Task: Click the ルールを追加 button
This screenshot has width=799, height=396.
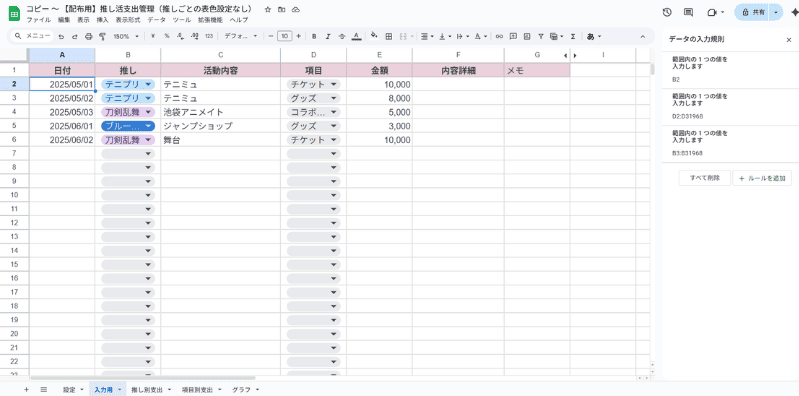Action: 762,178
